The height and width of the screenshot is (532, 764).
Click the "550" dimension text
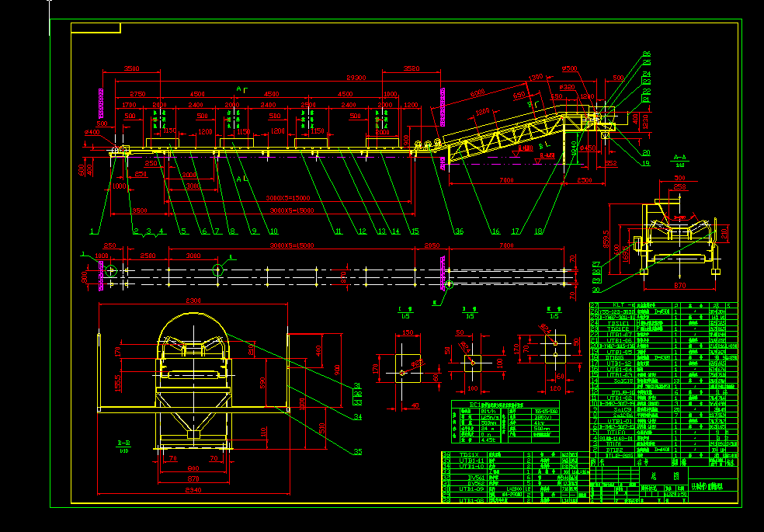click(557, 97)
